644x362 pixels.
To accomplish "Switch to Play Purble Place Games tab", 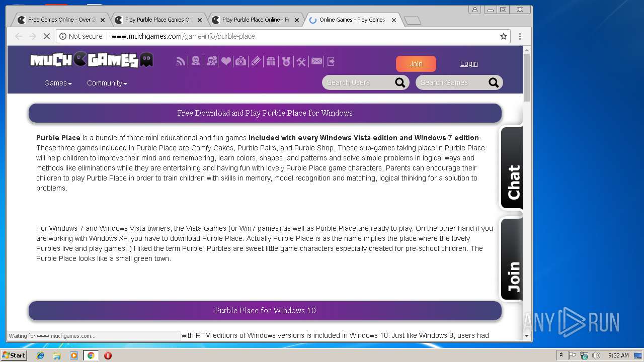I will point(157,20).
